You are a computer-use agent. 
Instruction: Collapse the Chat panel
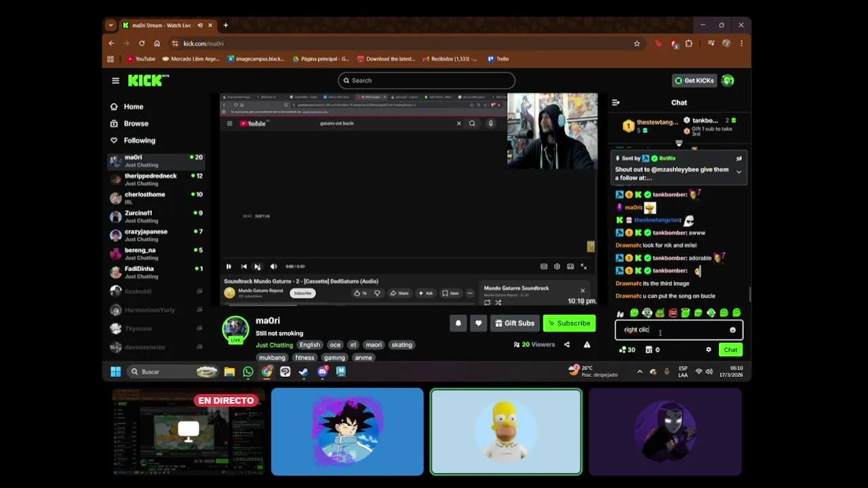coord(616,102)
